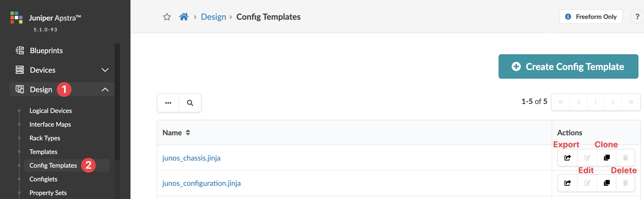
Task: Click the sidebar vertical scrollbar
Action: click(117, 102)
